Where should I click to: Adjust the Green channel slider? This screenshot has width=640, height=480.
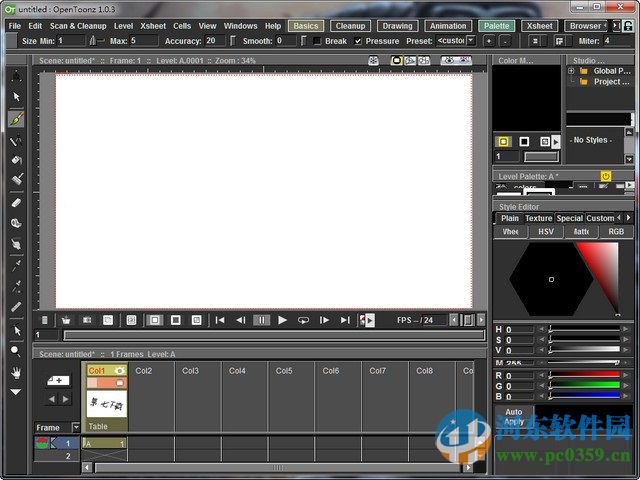click(x=584, y=385)
